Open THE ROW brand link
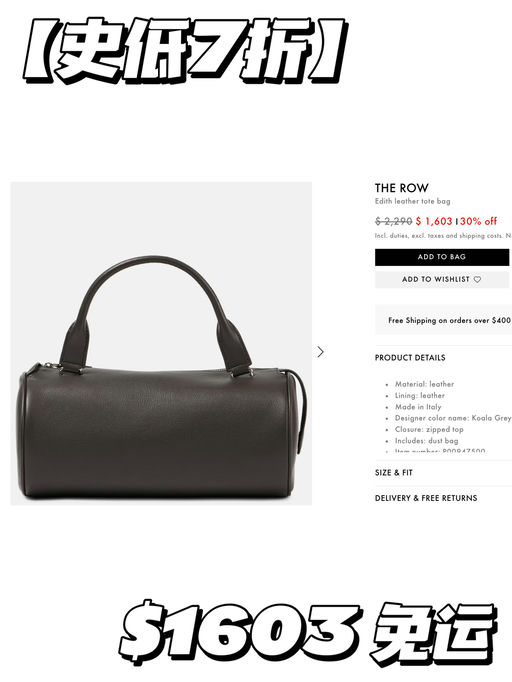The width and height of the screenshot is (512, 682). (x=402, y=188)
